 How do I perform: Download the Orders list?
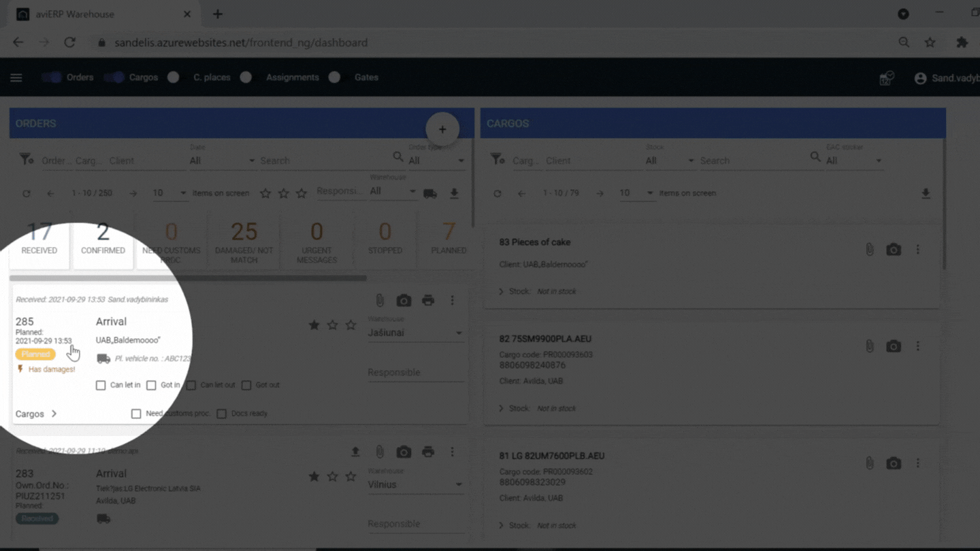(x=454, y=193)
